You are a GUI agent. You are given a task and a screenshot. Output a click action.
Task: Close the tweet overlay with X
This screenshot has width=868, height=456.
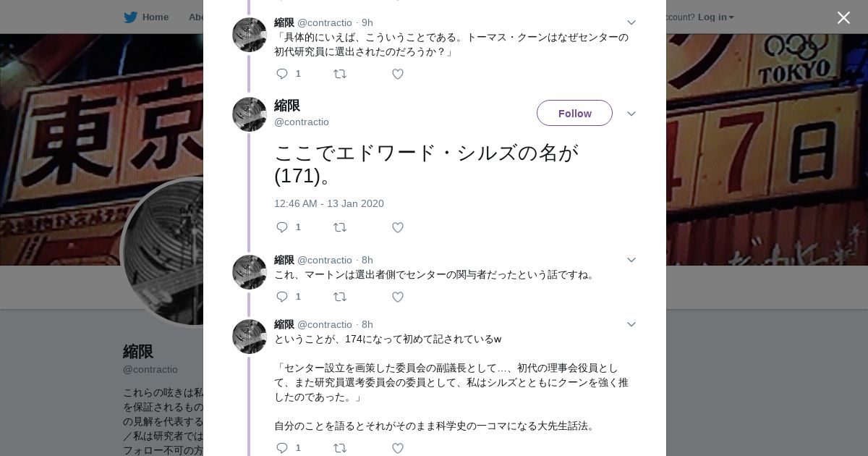point(843,18)
